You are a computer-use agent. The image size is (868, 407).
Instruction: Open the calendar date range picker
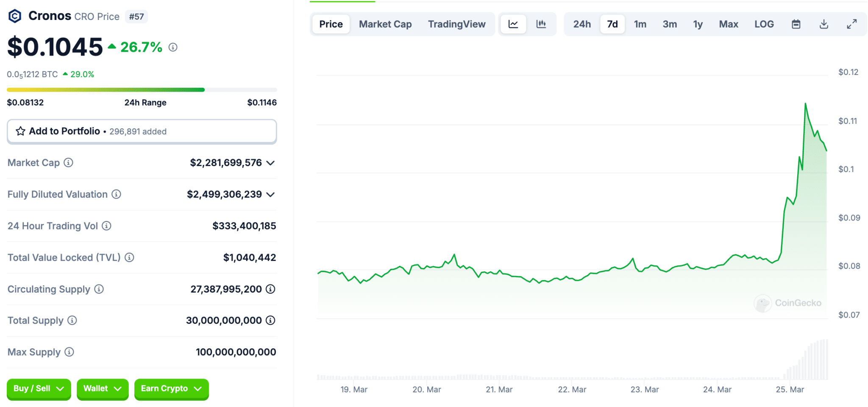pos(796,24)
